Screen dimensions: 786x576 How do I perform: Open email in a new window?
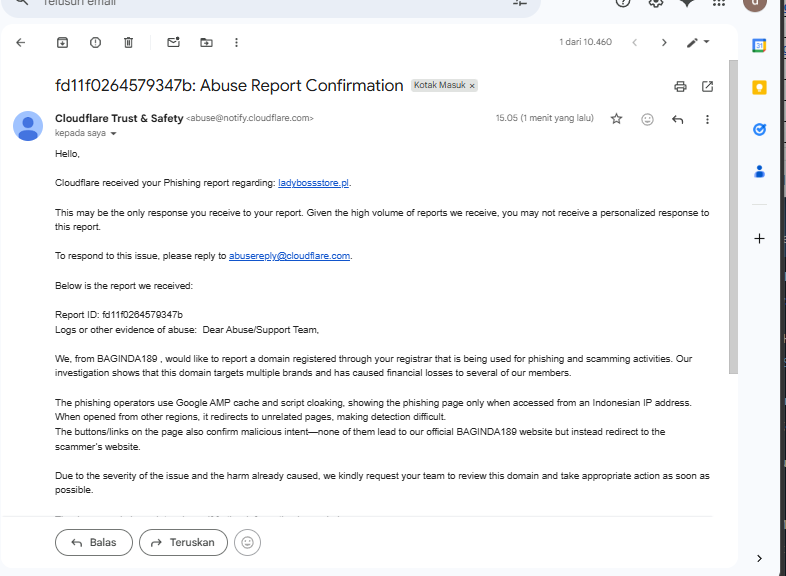coord(707,86)
